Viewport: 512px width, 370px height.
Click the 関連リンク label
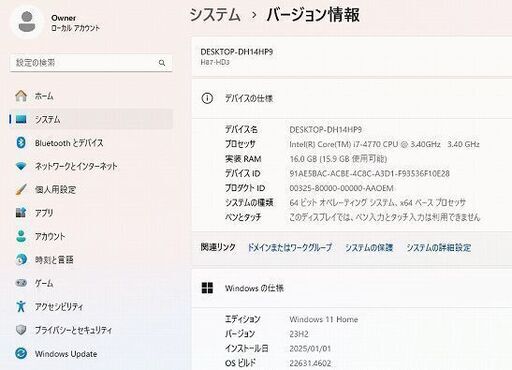coord(218,247)
